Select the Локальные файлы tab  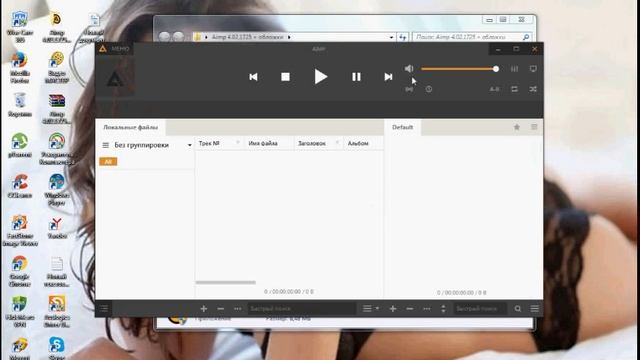(131, 127)
